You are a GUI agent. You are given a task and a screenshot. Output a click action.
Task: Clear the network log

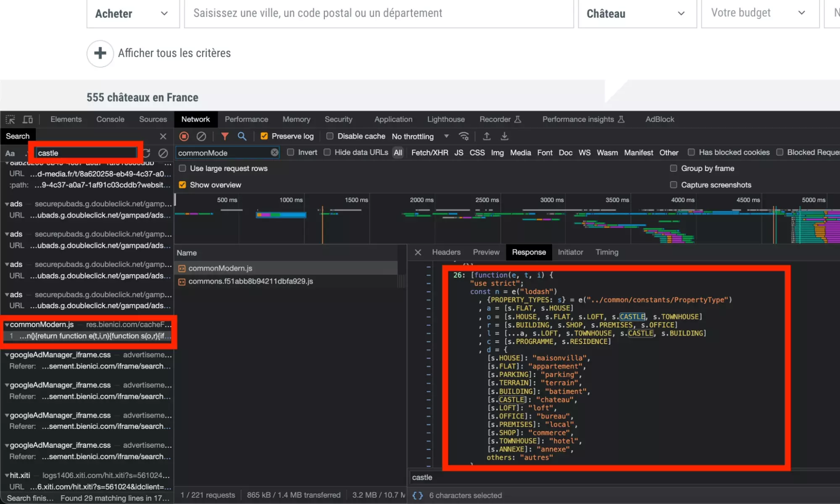[202, 136]
